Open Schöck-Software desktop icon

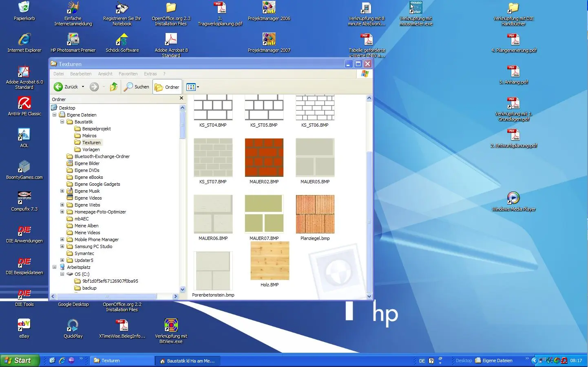click(122, 39)
